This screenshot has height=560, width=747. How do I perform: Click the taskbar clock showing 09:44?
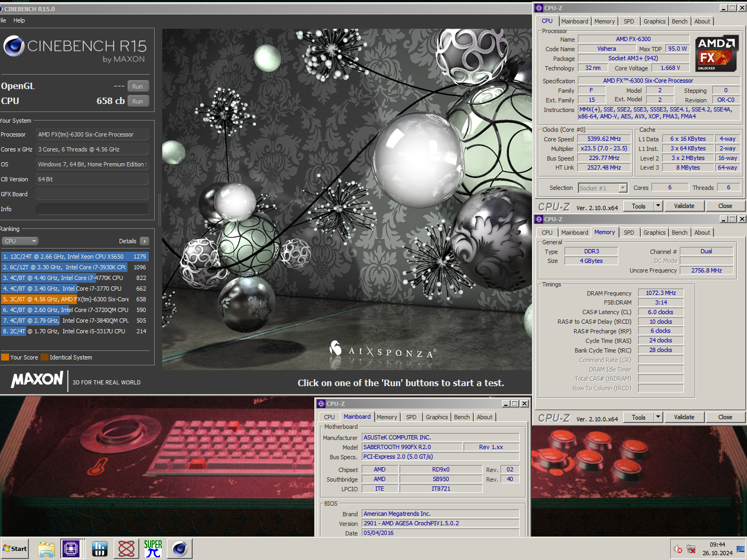point(717,545)
